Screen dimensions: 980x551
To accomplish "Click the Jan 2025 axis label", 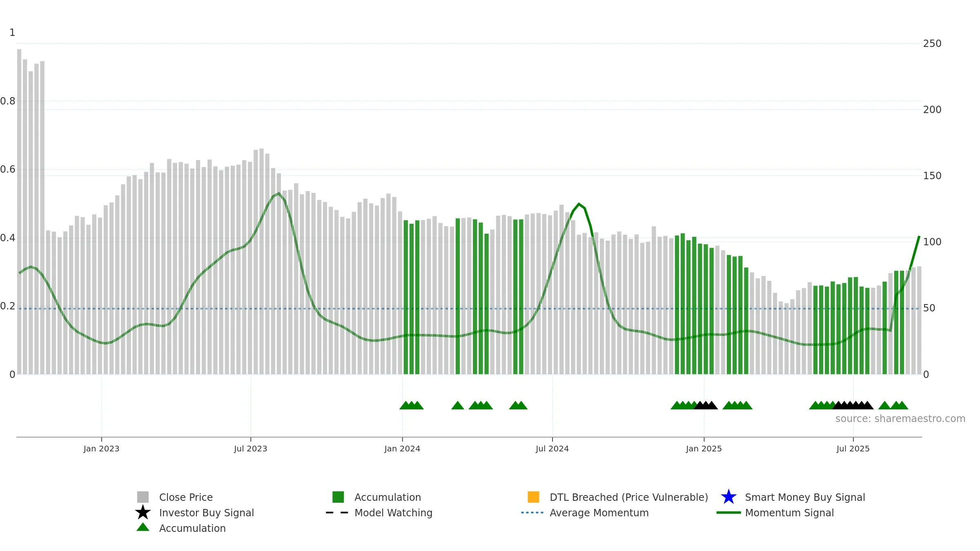I will (704, 449).
